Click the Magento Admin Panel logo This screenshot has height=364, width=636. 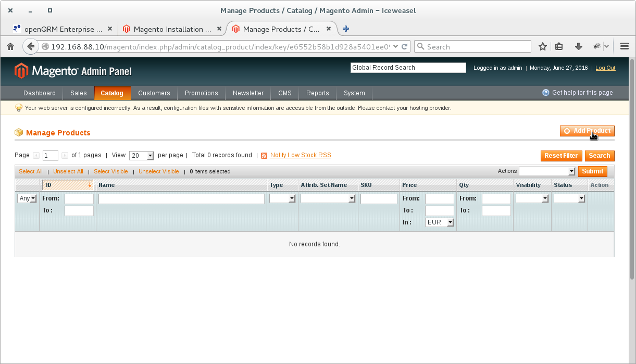coord(73,71)
